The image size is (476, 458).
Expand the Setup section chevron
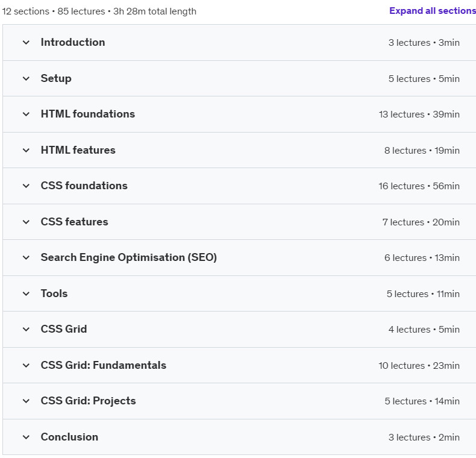click(26, 78)
